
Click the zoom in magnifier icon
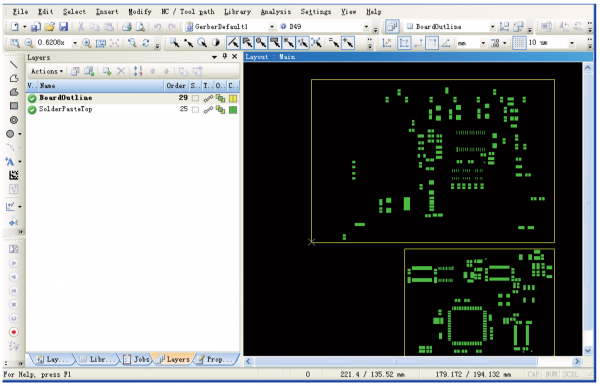[x=87, y=43]
